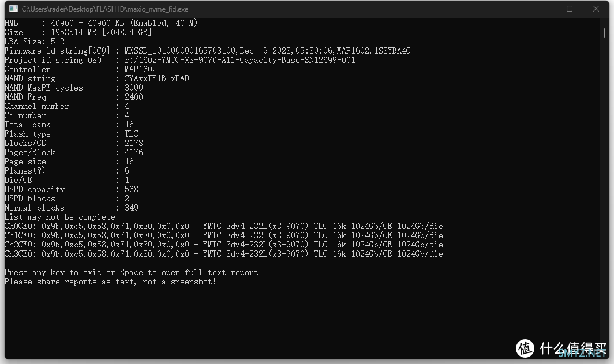Screen dimensions: 614x364
Task: Click the empty scrollbar track below the thumb
Action: (x=605, y=196)
